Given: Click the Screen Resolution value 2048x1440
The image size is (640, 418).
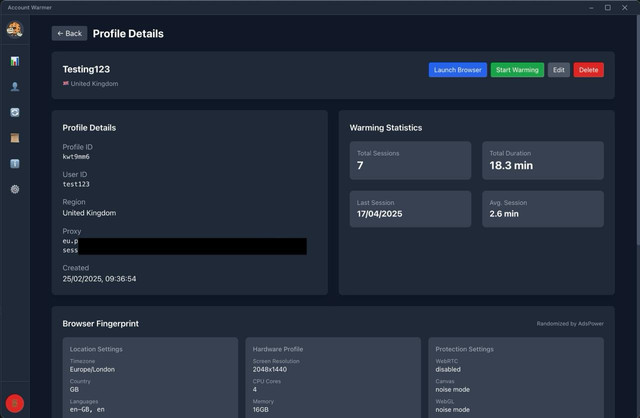Looking at the screenshot, I should point(270,369).
